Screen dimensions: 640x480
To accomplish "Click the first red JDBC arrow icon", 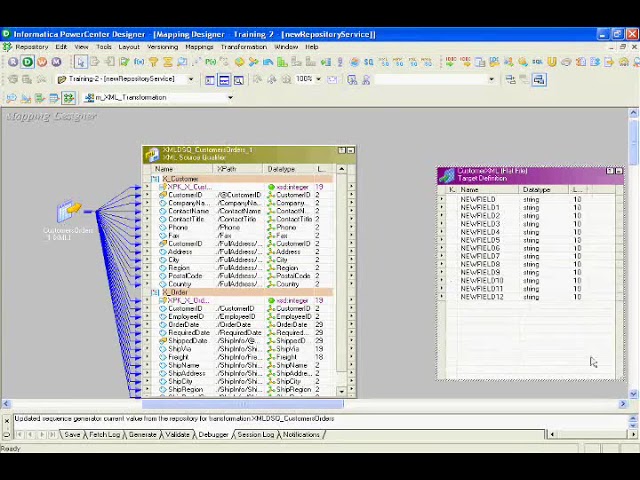I will [x=451, y=62].
